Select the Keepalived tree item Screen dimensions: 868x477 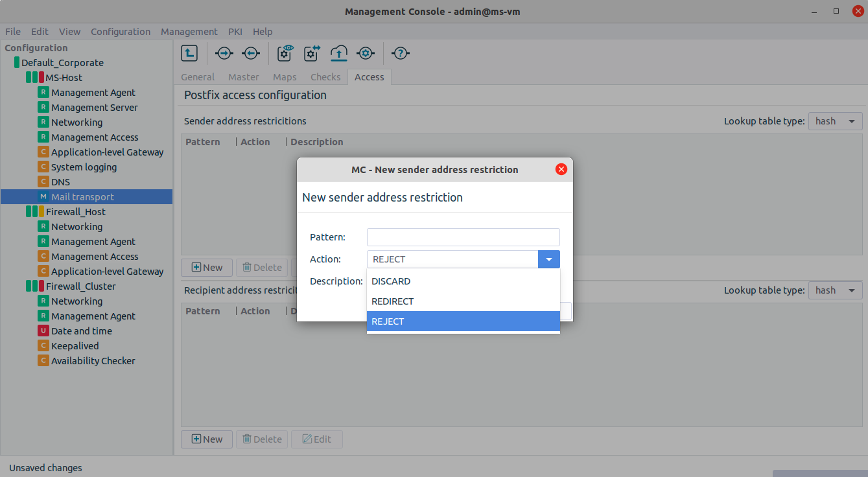point(75,346)
